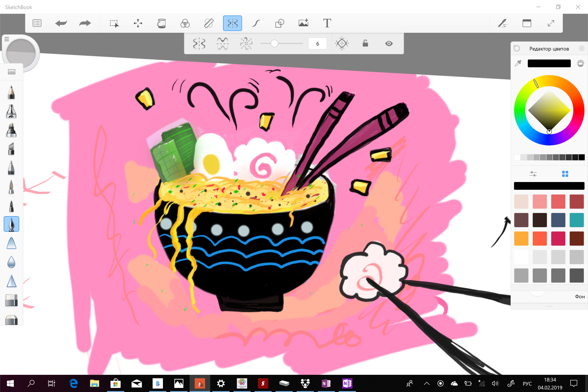Select the Sharpen triangle brush
The image size is (588, 392).
click(11, 281)
